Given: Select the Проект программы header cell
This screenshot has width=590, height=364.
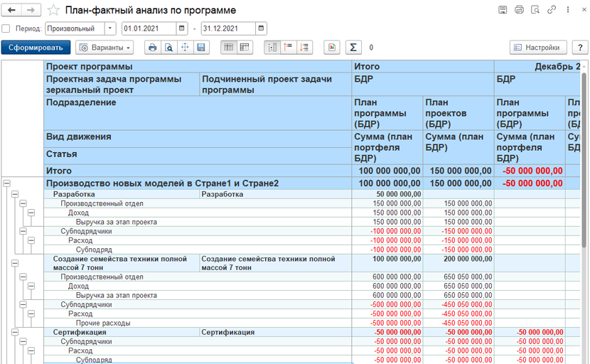Looking at the screenshot, I should pos(198,67).
